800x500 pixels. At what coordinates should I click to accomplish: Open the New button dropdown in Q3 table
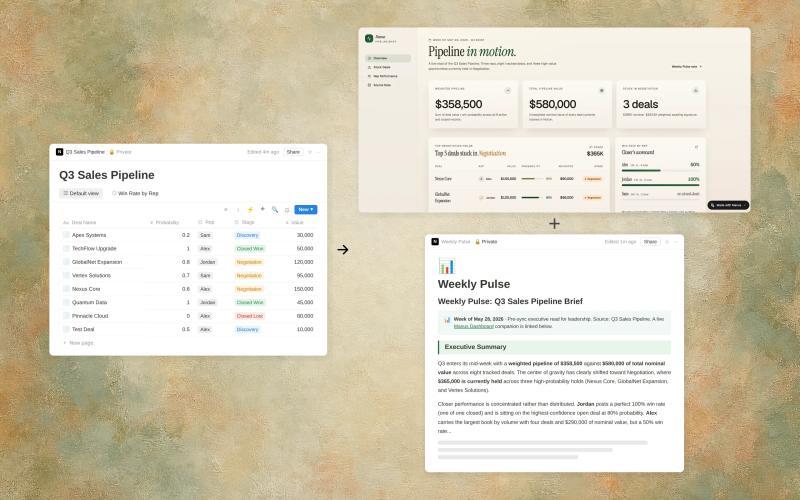tap(306, 210)
